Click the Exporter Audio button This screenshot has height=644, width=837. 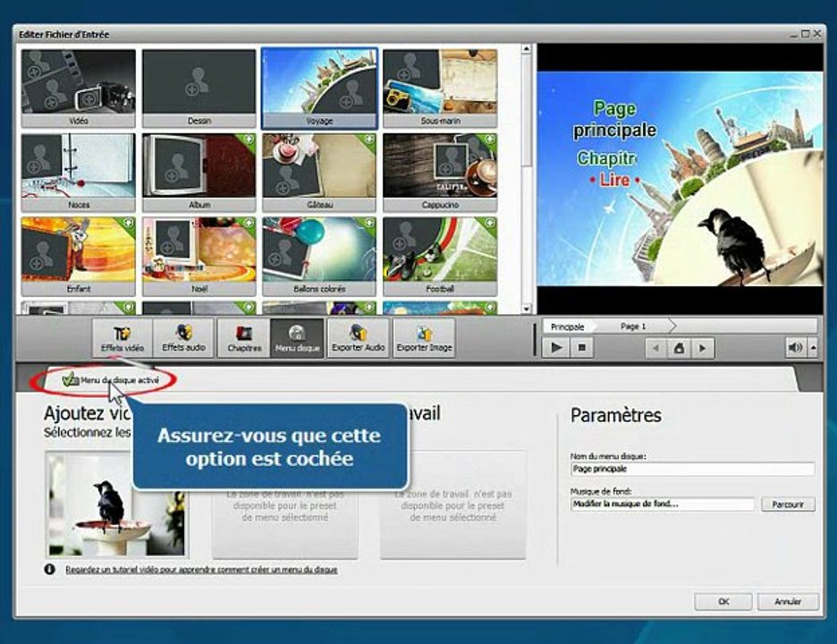(x=359, y=338)
